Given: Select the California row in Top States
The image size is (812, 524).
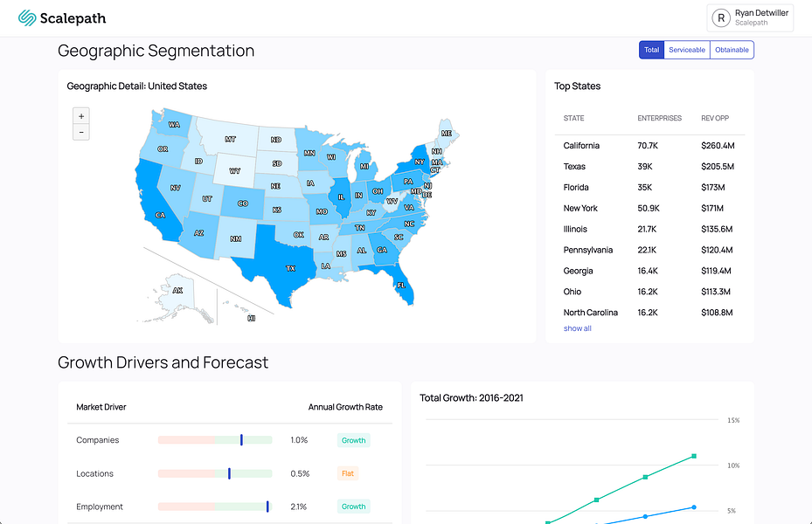Looking at the screenshot, I should point(649,146).
